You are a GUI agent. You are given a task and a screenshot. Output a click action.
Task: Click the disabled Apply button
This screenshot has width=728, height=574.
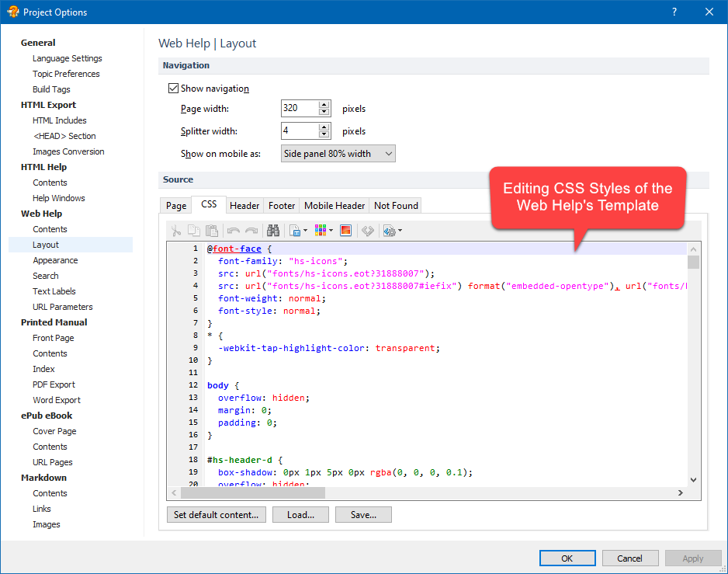click(x=693, y=558)
